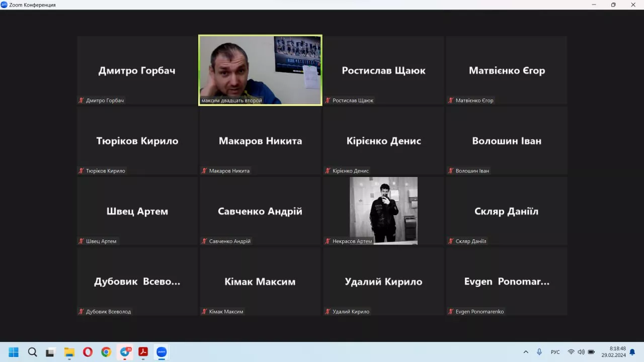Image resolution: width=644 pixels, height=362 pixels.
Task: Click Некрасов Артем's black-and-white profile photo
Action: (x=383, y=211)
